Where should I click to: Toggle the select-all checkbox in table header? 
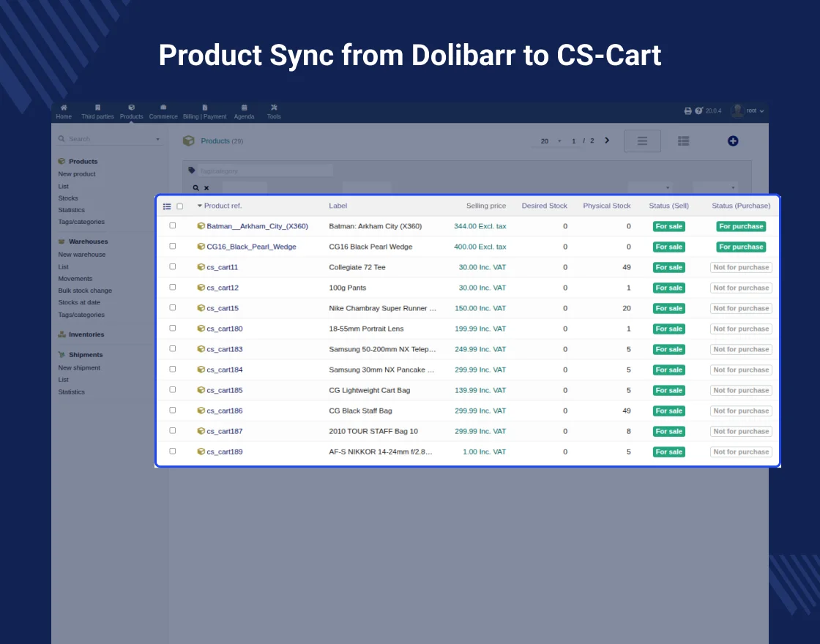pyautogui.click(x=180, y=206)
